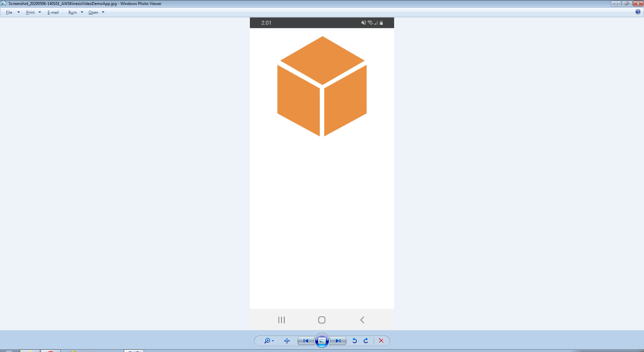Click the orange cube logo in the picture

(x=322, y=86)
